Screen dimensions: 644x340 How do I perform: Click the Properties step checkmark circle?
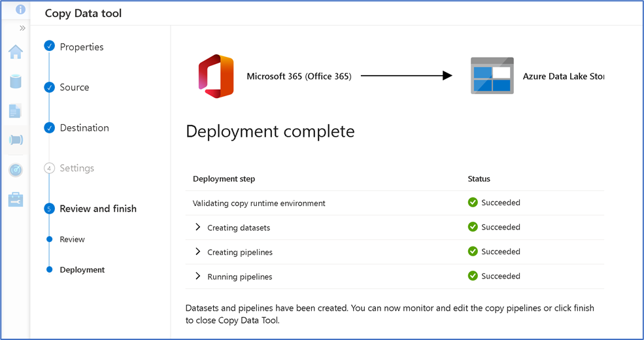pyautogui.click(x=49, y=46)
